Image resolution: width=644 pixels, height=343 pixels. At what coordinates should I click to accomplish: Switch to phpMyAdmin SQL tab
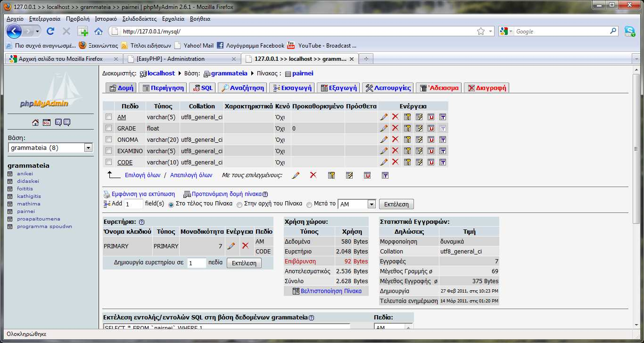tap(202, 88)
